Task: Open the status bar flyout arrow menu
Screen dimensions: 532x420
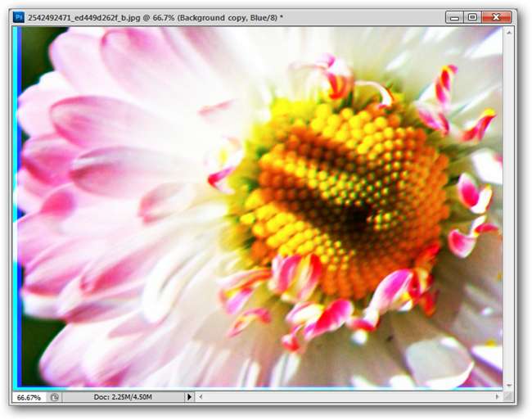Action: pos(190,397)
